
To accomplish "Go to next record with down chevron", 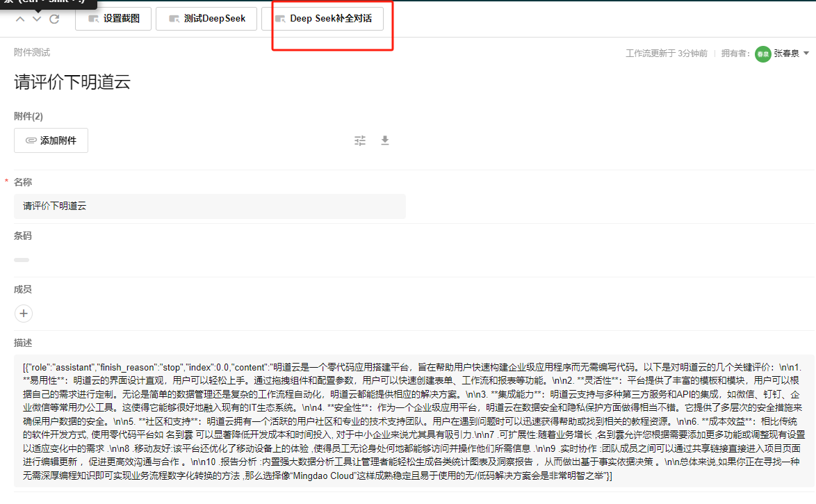I will (37, 19).
